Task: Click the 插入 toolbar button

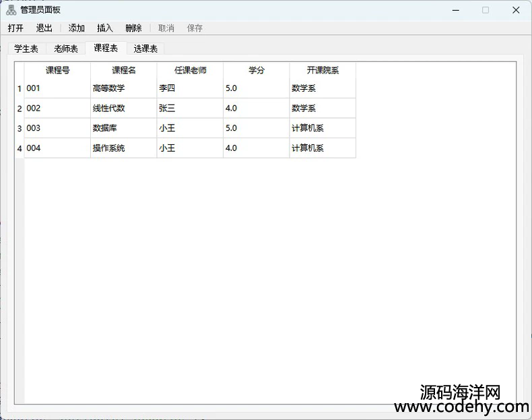Action: (x=105, y=28)
